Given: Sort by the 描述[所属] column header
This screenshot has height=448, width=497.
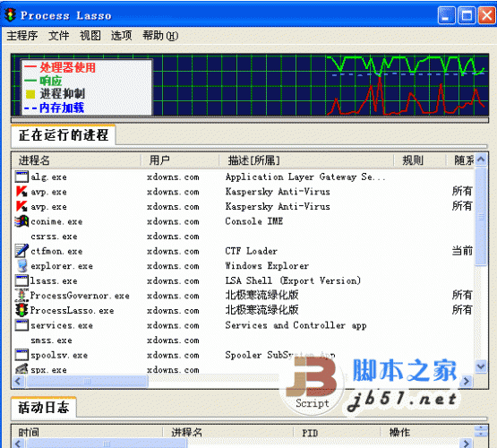Looking at the screenshot, I should (x=306, y=160).
